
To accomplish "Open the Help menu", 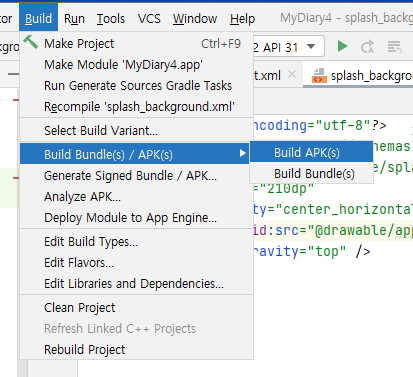I will 242,18.
